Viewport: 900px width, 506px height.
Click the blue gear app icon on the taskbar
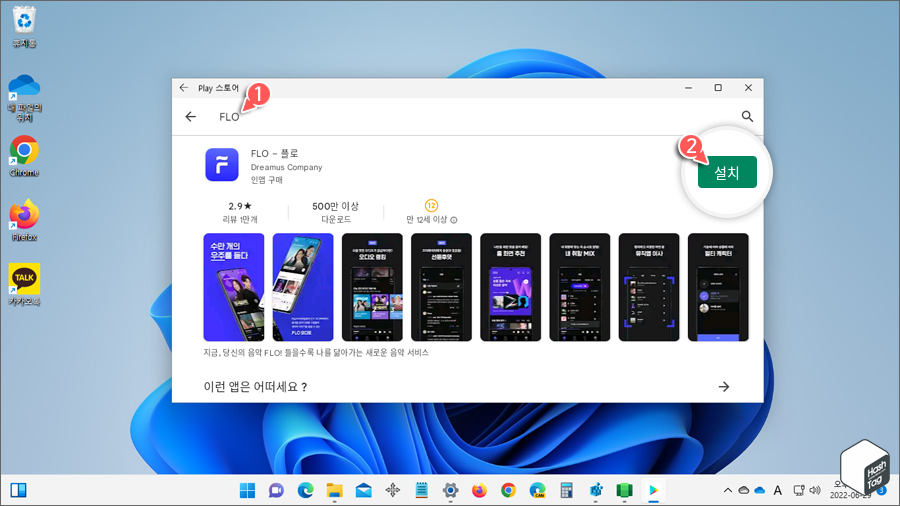pos(596,491)
